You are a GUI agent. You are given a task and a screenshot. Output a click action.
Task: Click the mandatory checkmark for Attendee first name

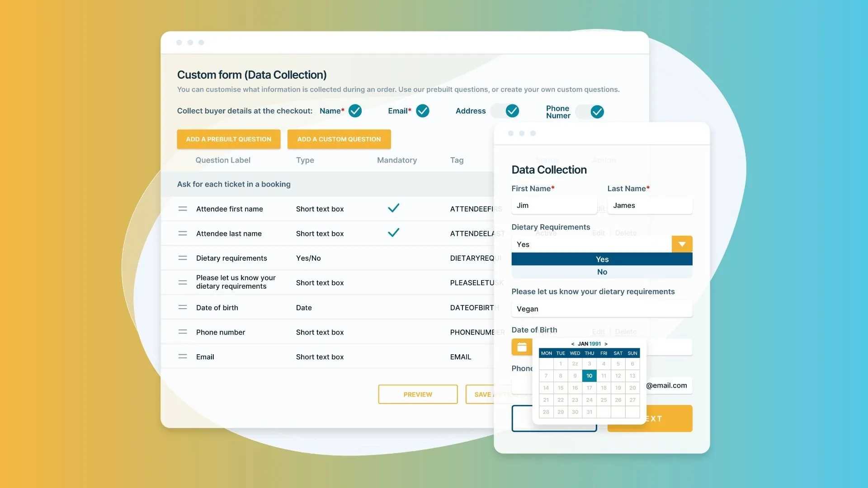393,208
